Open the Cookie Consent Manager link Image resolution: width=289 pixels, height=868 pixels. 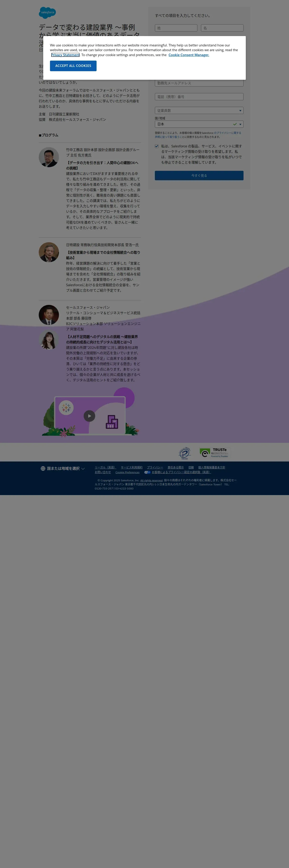click(189, 55)
